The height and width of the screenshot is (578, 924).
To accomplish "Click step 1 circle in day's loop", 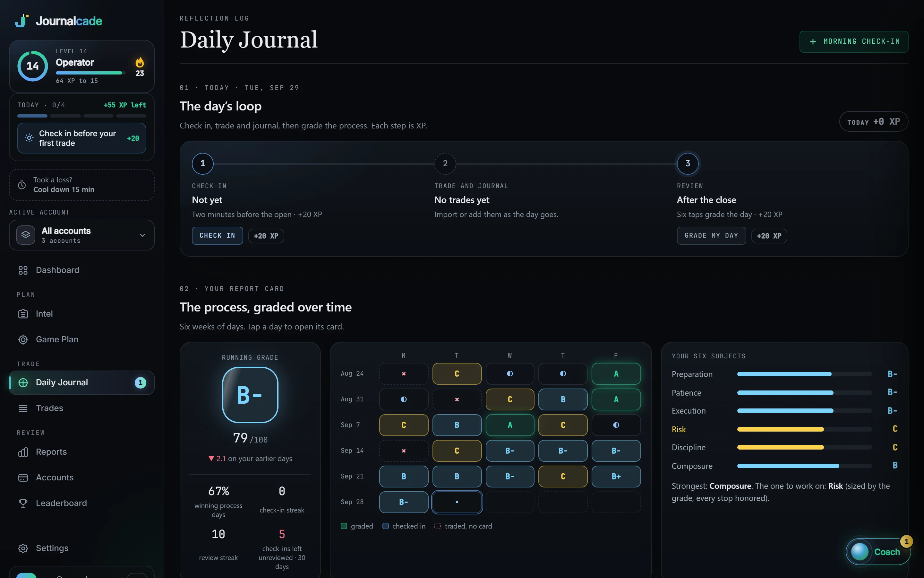I will [203, 164].
